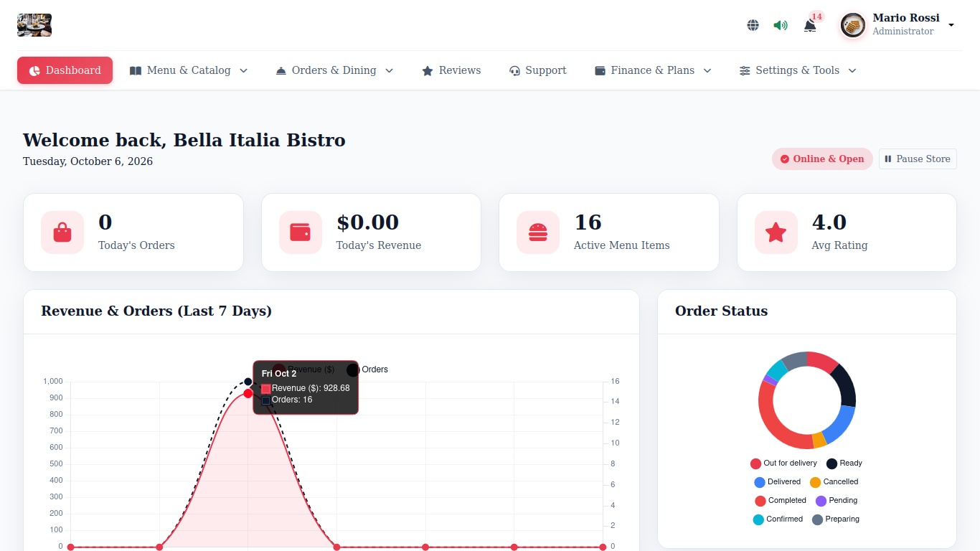This screenshot has width=980, height=551.
Task: Click the Avg Rating star icon
Action: (x=776, y=232)
